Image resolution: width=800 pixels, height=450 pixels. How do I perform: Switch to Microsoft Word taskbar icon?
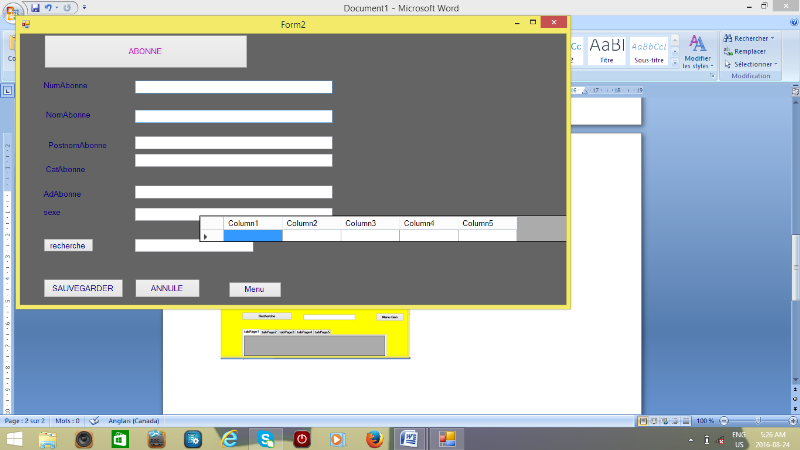point(409,439)
